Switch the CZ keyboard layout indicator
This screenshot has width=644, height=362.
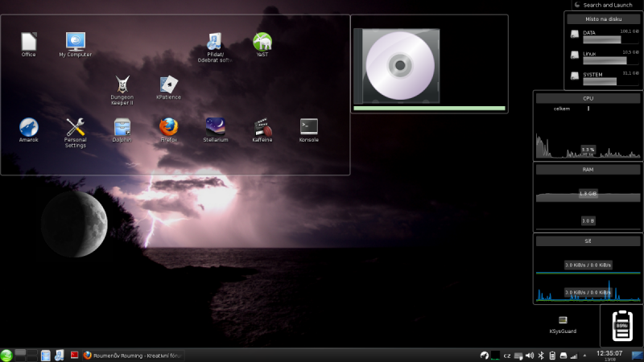[507, 356]
